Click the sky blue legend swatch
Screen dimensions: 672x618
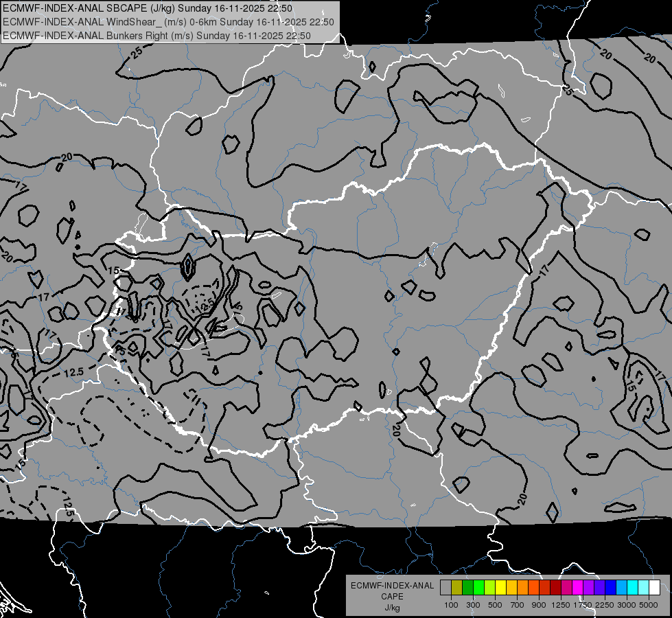[621, 587]
